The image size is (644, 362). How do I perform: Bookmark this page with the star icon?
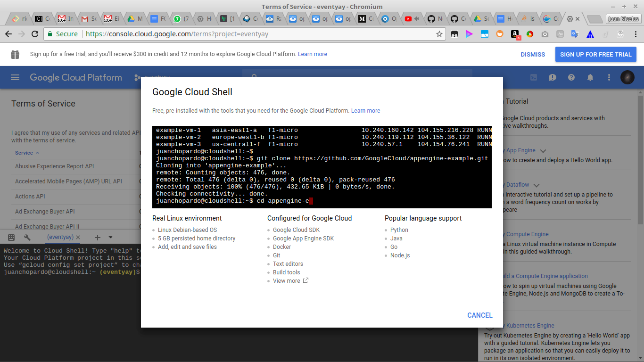click(x=439, y=34)
